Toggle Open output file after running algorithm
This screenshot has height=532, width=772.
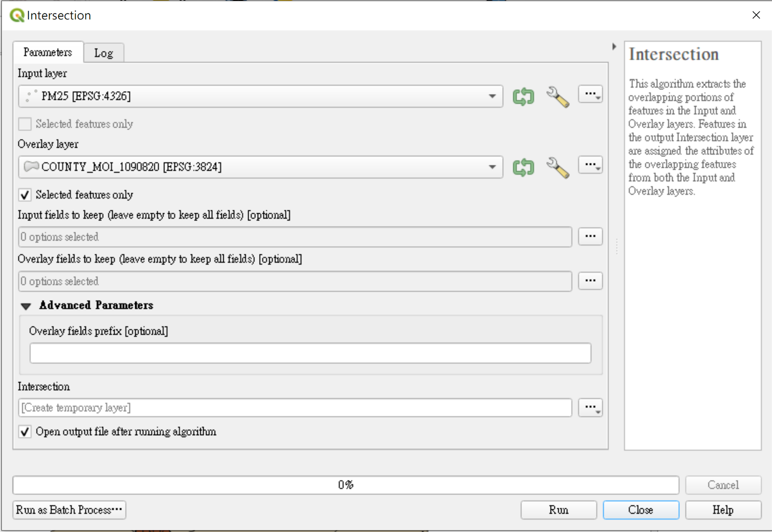(x=25, y=431)
